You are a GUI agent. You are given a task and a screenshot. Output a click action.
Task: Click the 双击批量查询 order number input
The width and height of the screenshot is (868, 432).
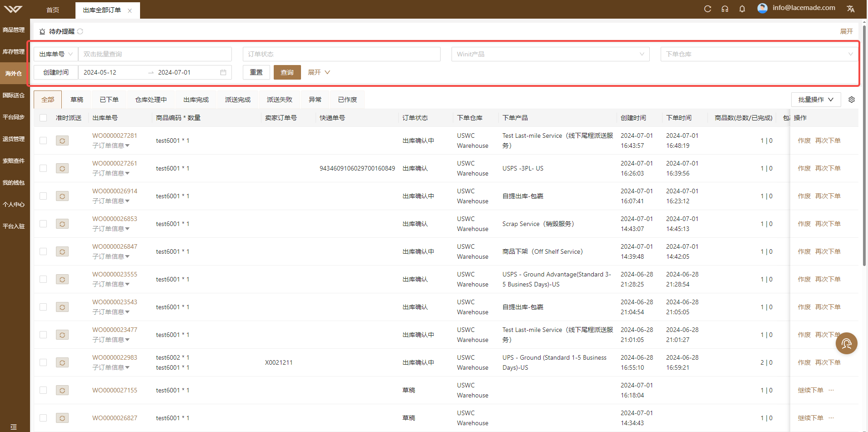pos(155,54)
